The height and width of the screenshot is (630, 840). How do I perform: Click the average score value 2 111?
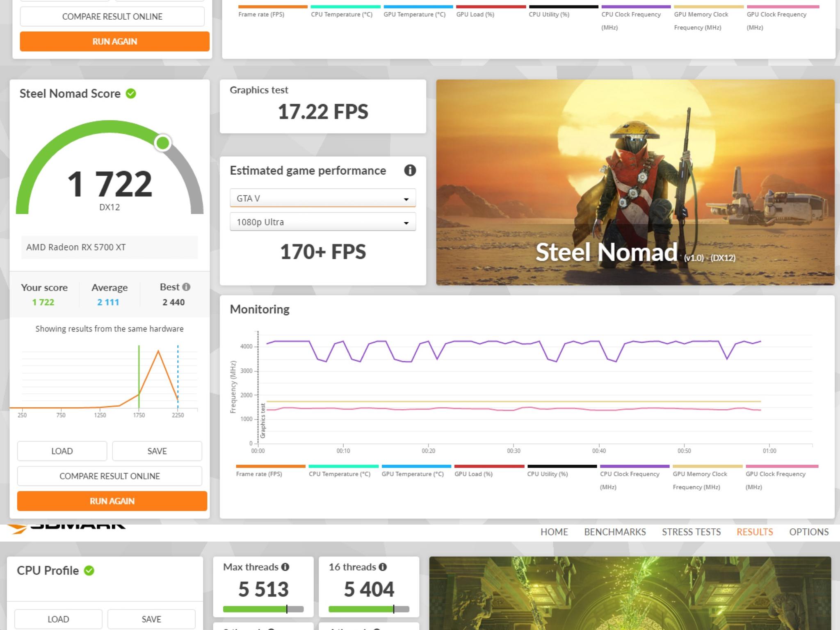tap(108, 302)
